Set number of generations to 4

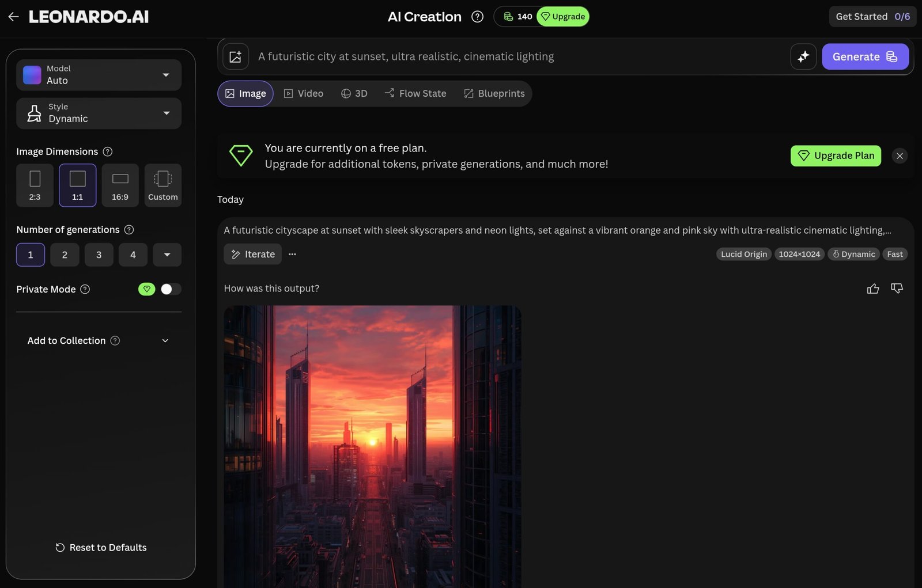(133, 255)
